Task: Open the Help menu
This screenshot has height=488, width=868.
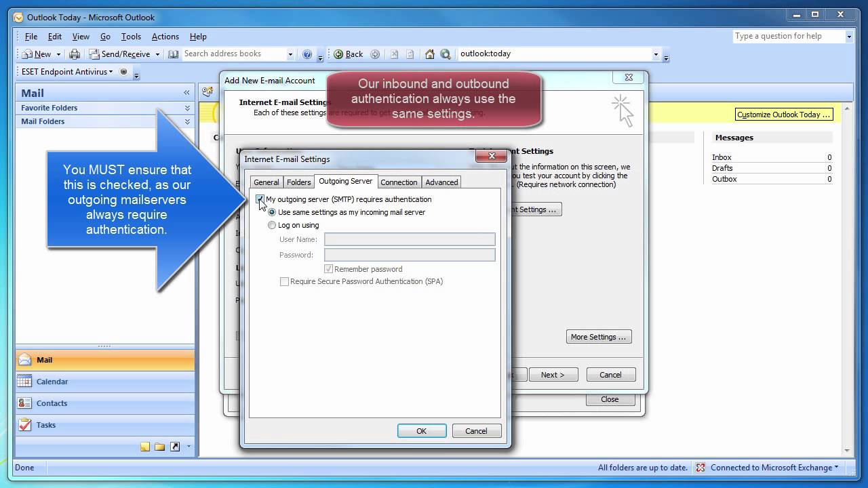Action: 198,37
